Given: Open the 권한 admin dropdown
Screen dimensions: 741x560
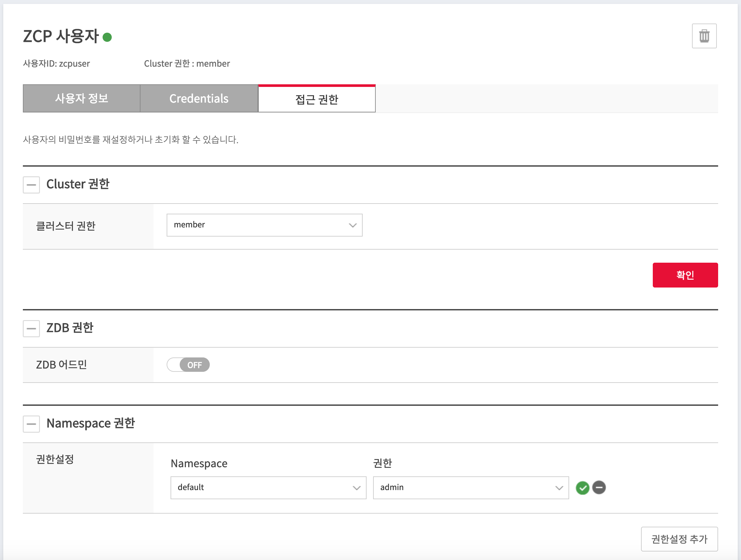Looking at the screenshot, I should [470, 488].
